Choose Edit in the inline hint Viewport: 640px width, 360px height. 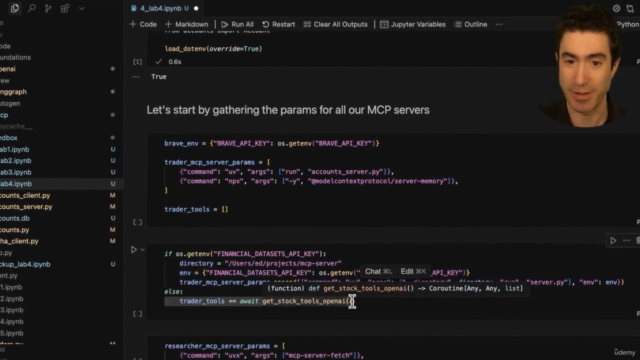(413, 271)
